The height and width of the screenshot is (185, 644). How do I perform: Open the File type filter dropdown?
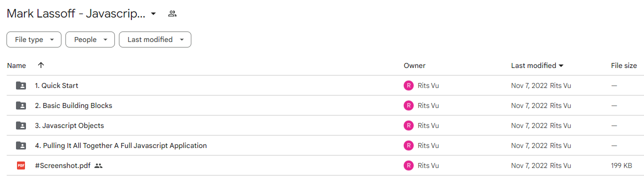(34, 39)
